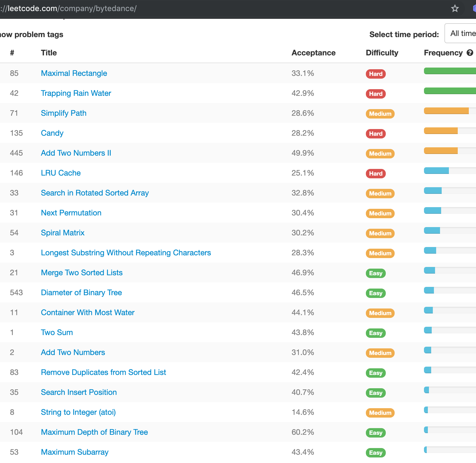Viewport: 476px width, 463px height.
Task: Sort the table by Acceptance column
Action: click(313, 53)
